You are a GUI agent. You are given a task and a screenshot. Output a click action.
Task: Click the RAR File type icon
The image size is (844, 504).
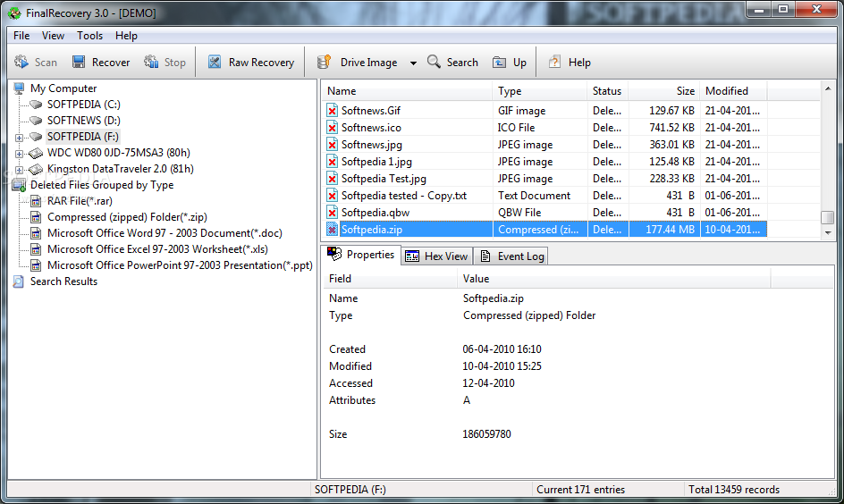tap(36, 201)
